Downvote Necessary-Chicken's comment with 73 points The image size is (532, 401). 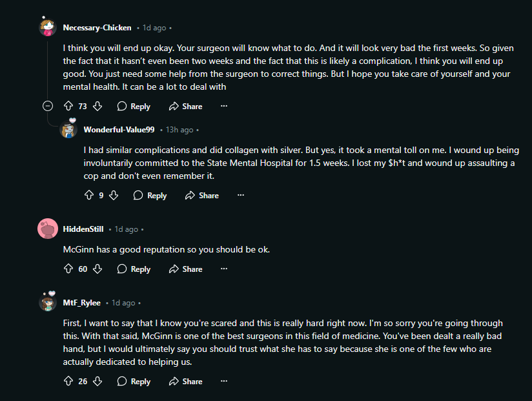(x=97, y=106)
